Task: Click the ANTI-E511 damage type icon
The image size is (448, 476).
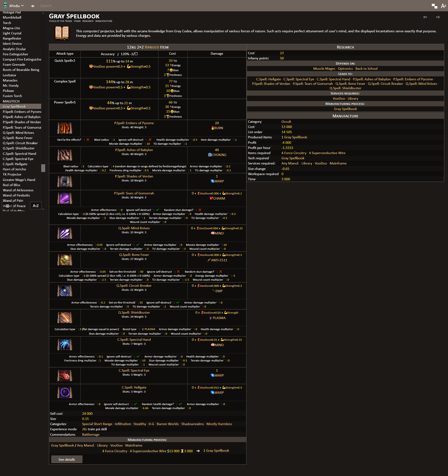Action: [209, 260]
